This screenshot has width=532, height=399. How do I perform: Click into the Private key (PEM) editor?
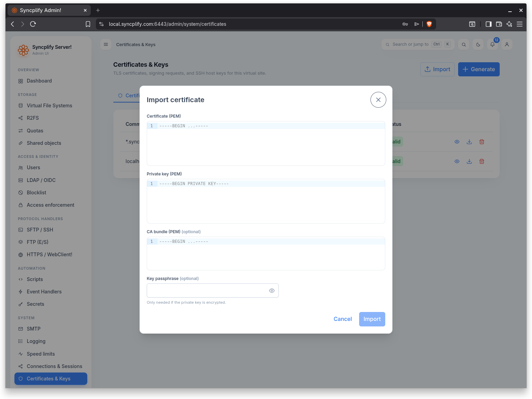coord(266,201)
